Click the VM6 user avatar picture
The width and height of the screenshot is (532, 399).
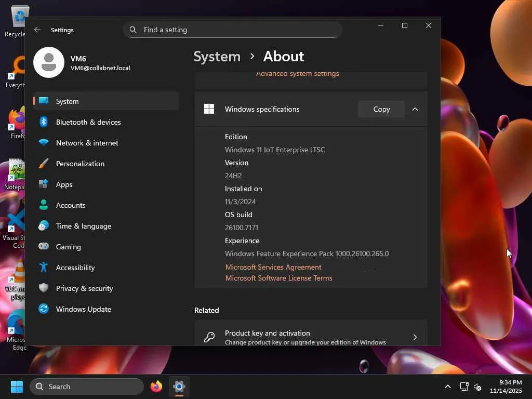(49, 62)
